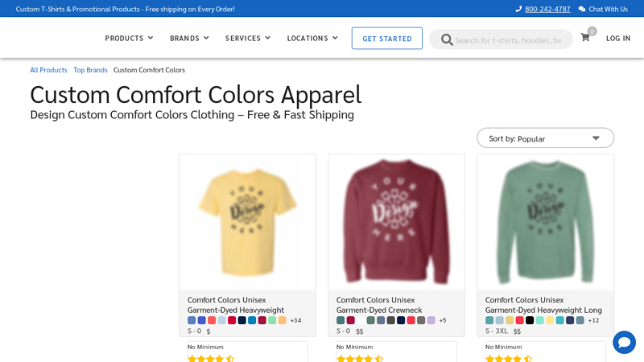Click the S - 3XL size range text
The height and width of the screenshot is (362, 644).
[496, 331]
